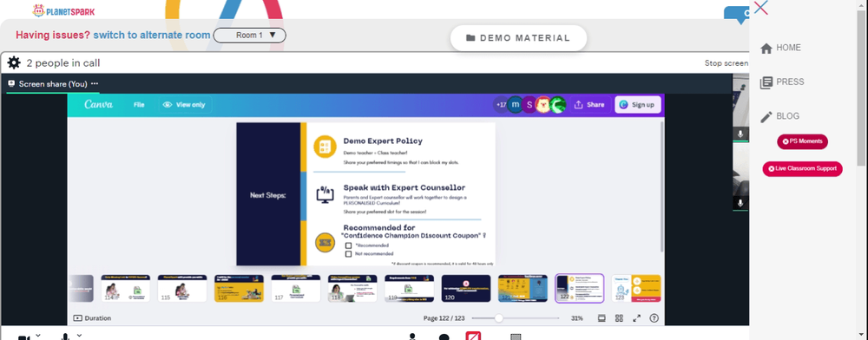Click the Blog pencil icon
Image resolution: width=868 pixels, height=340 pixels.
click(x=766, y=116)
